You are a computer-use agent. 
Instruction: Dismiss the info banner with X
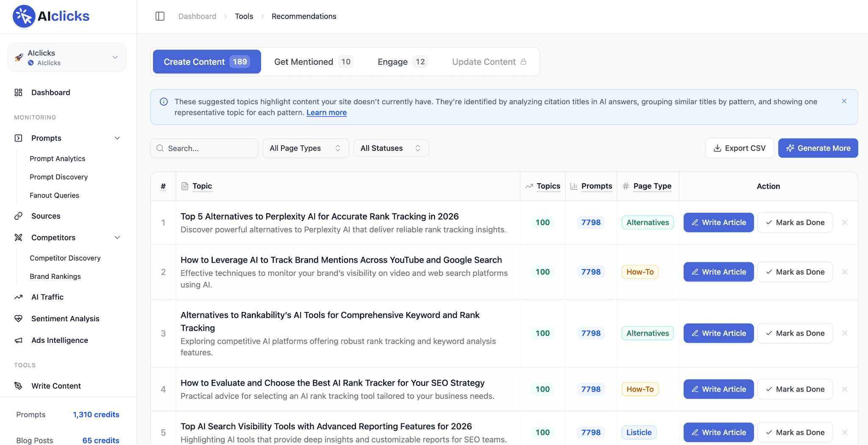point(844,101)
